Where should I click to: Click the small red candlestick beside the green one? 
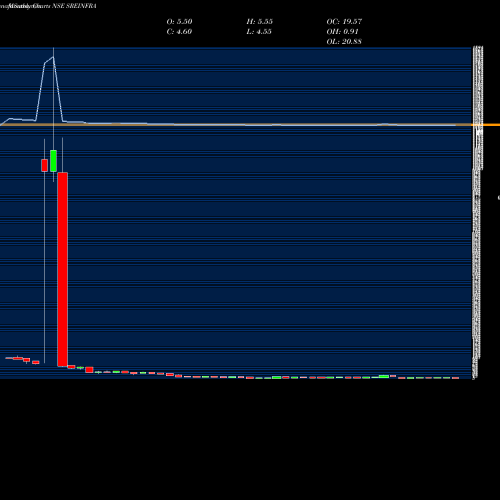pos(44,165)
